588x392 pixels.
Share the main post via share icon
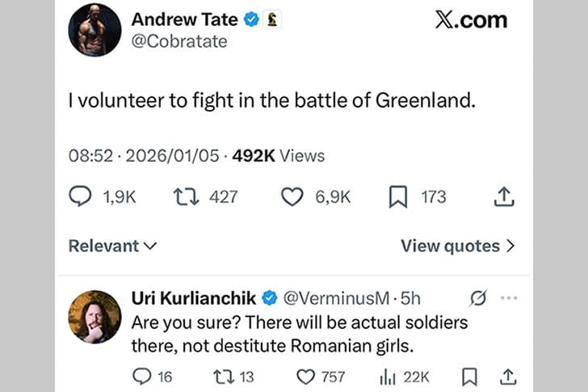click(x=503, y=196)
